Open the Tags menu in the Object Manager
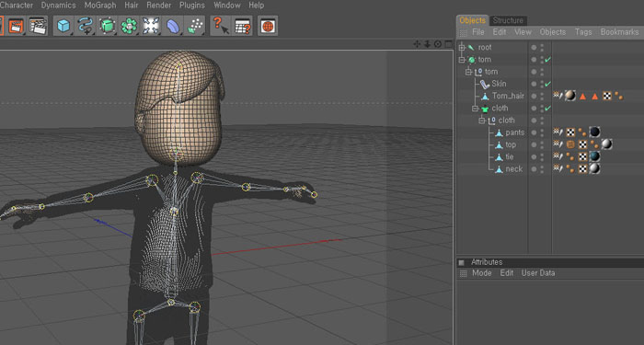This screenshot has height=345, width=644. click(583, 32)
